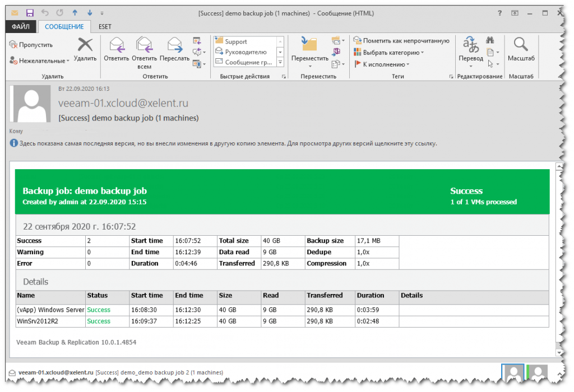The image size is (574, 392).
Task: Click the help question mark icon
Action: [499, 13]
